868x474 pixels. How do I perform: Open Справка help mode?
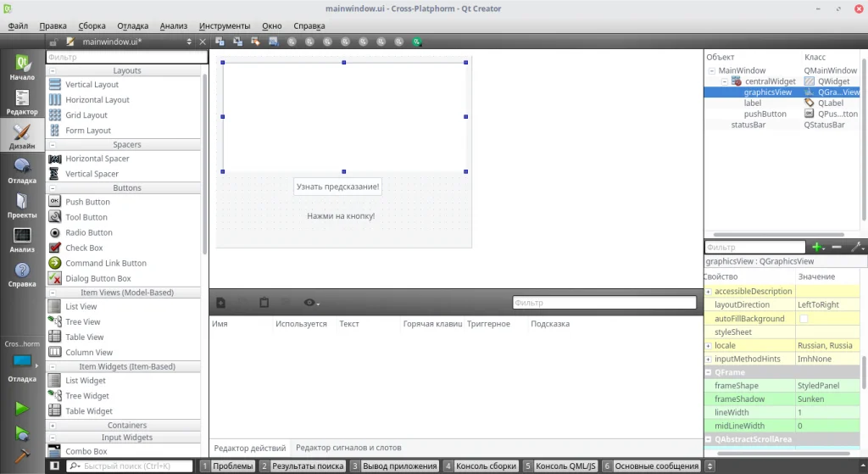[22, 274]
